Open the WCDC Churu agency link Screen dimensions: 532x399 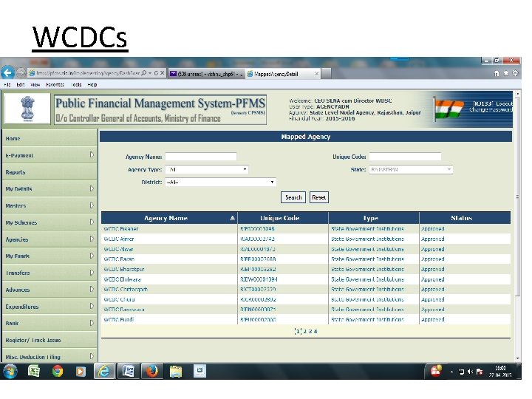click(x=119, y=299)
